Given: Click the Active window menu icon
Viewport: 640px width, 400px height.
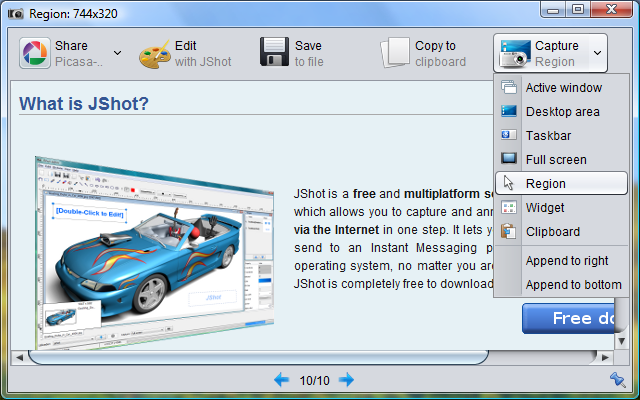Looking at the screenshot, I should (509, 87).
